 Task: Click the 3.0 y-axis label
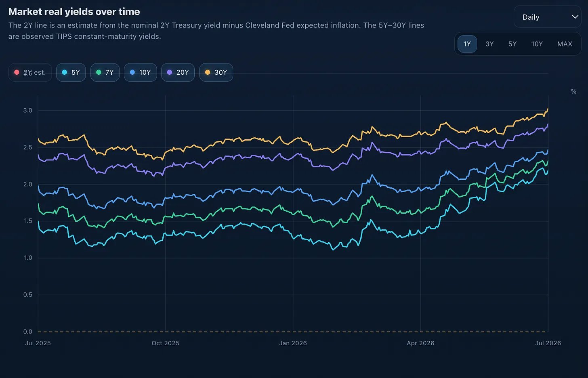(28, 111)
